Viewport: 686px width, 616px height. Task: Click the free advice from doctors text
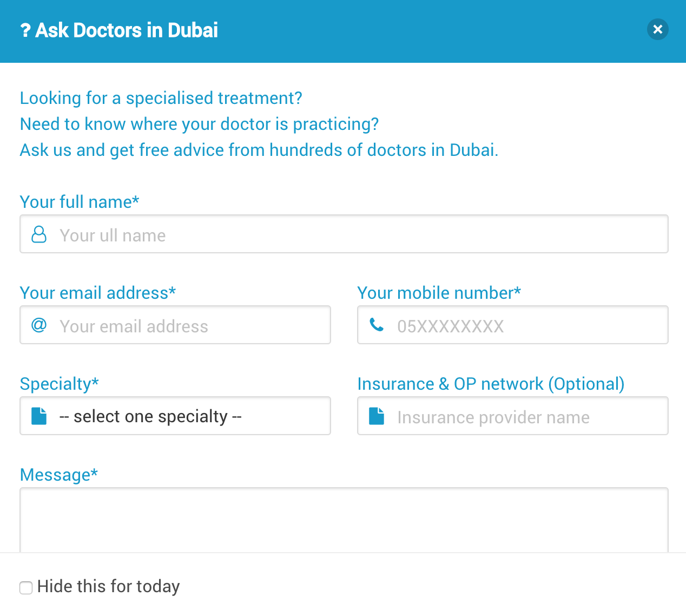pos(259,150)
